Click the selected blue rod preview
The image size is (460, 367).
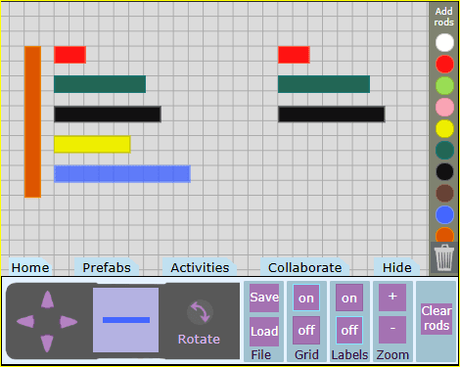point(126,320)
